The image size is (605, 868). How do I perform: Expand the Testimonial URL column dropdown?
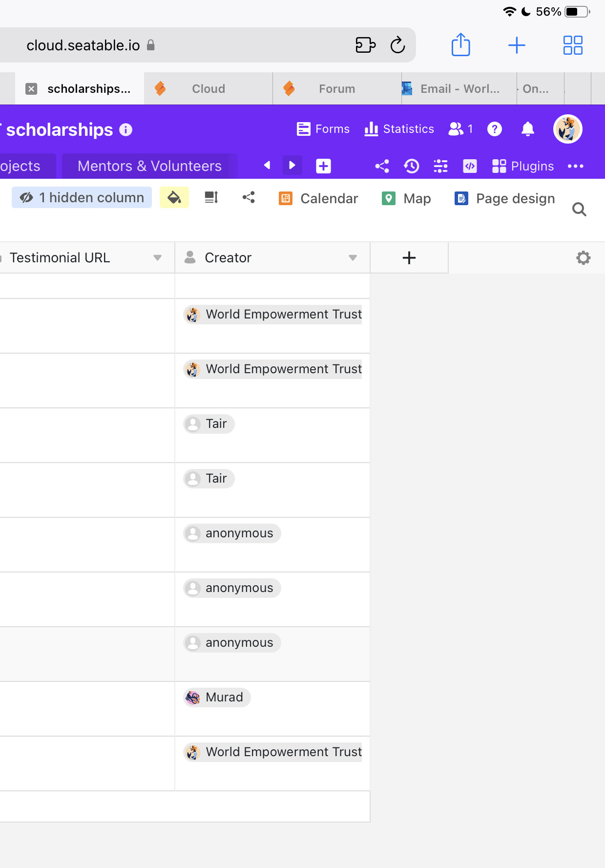coord(157,258)
